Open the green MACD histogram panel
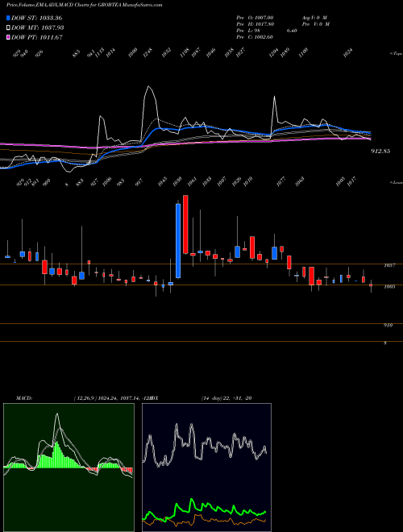This screenshot has height=532, width=403. click(x=69, y=468)
